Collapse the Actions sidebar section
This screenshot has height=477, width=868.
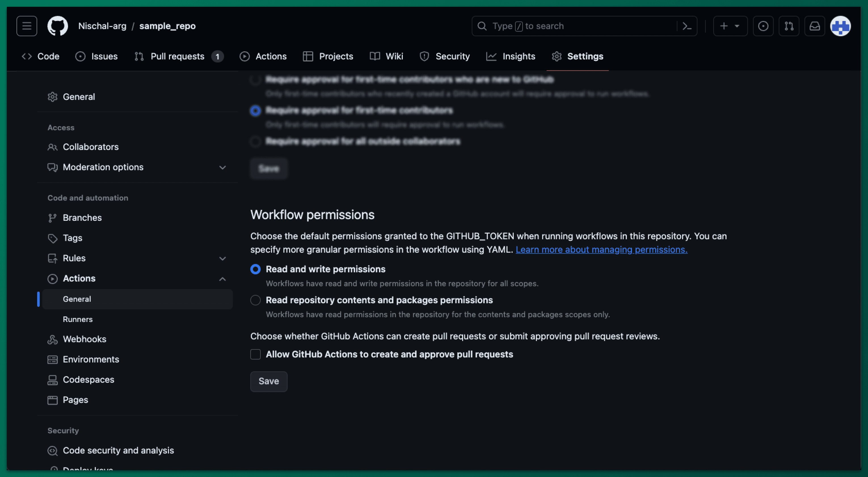click(x=222, y=279)
